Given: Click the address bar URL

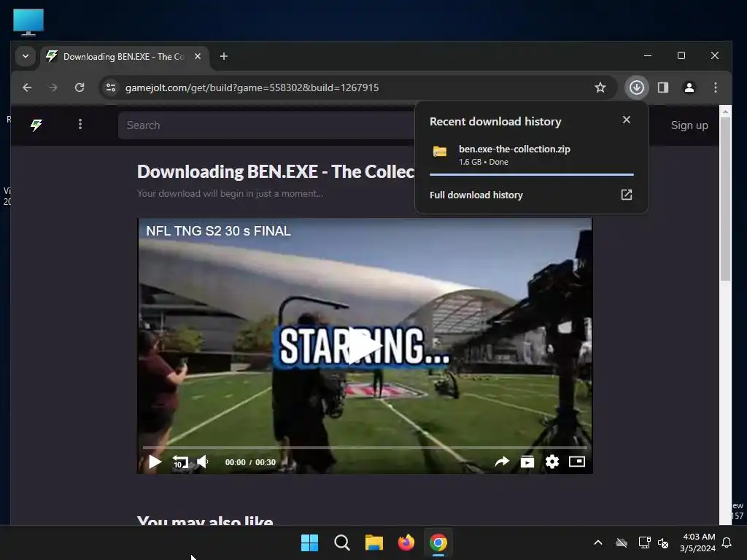Looking at the screenshot, I should [x=252, y=87].
